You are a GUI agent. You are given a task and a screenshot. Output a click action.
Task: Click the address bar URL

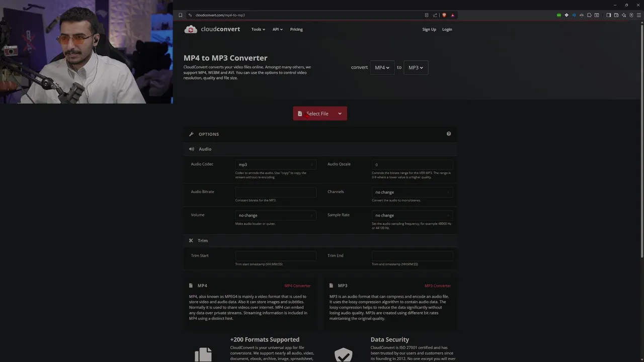220,15
